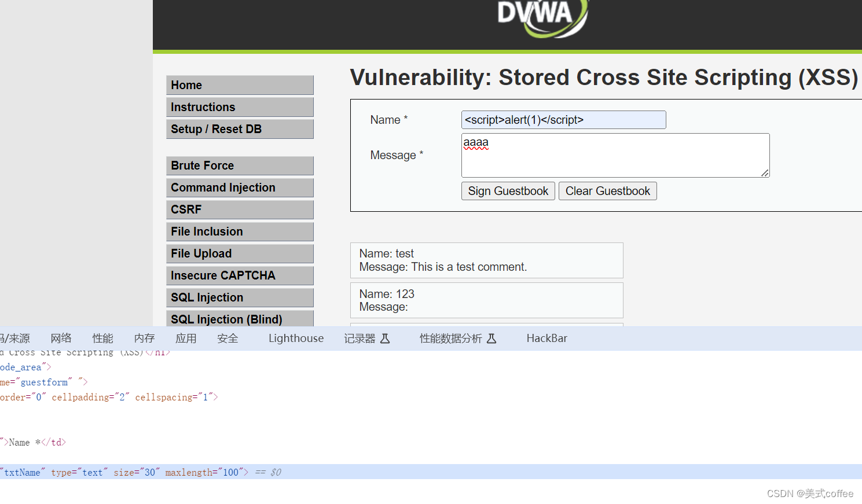This screenshot has height=504, width=862.
Task: Select the txtName input element line
Action: (431, 472)
